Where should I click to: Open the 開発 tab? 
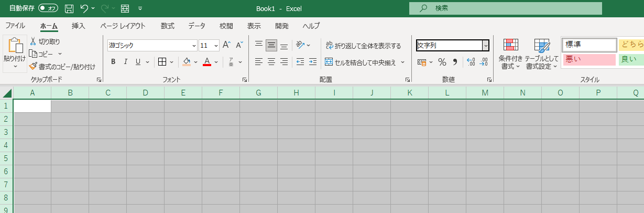click(282, 25)
